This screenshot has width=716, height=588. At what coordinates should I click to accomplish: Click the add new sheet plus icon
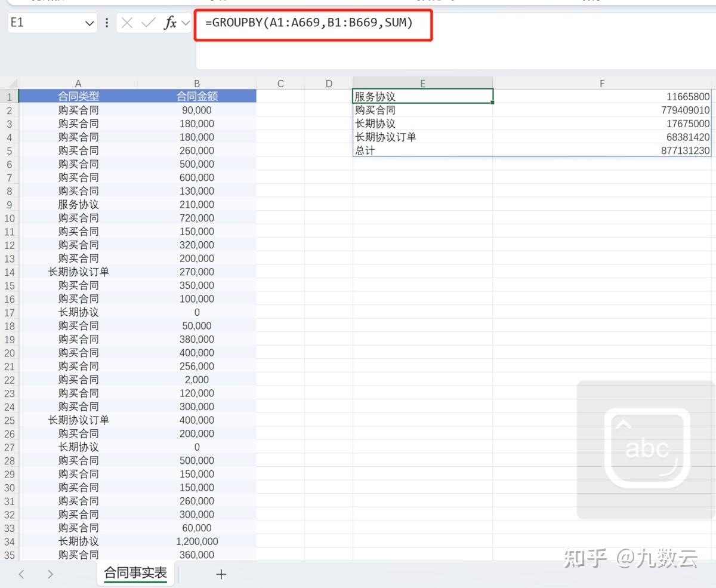(221, 574)
